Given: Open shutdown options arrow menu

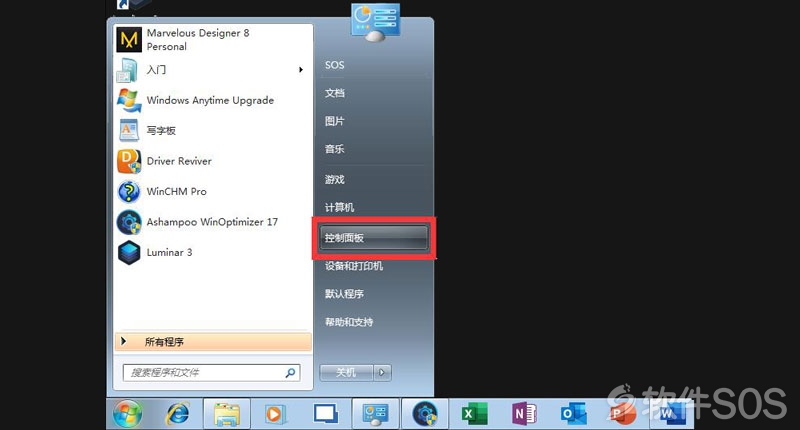Looking at the screenshot, I should tap(382, 373).
